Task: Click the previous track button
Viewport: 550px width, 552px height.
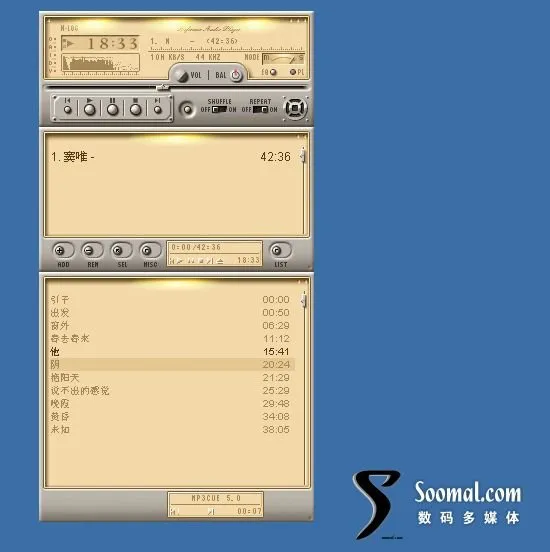Action: tap(68, 109)
